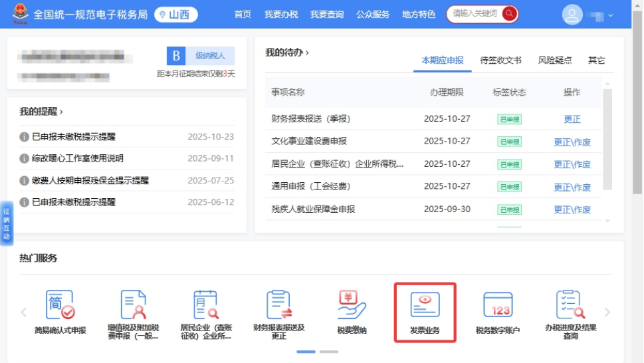Open 简易确认式申报 service icon
Viewport: 644px width, 363px height.
pyautogui.click(x=60, y=306)
